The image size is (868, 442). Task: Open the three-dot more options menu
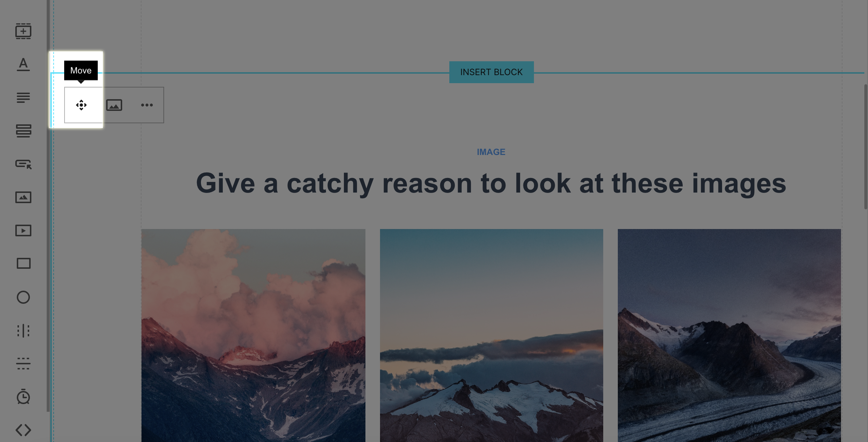147,105
